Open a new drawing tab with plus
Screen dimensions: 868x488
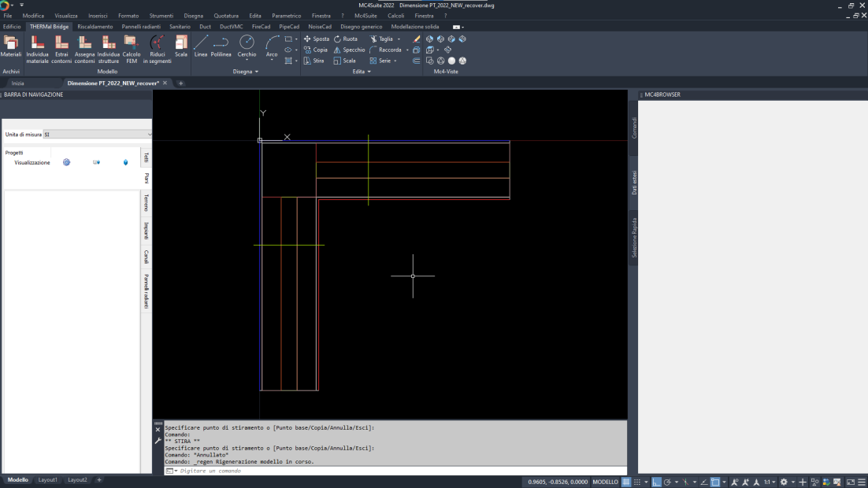[x=180, y=83]
